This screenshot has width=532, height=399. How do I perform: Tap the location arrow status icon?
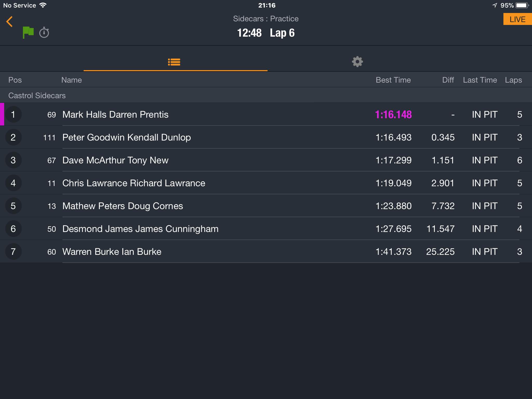point(495,5)
